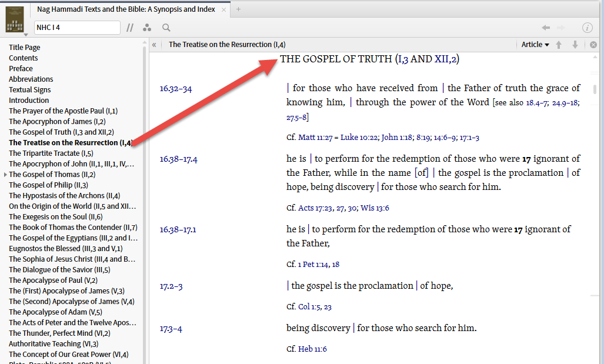Open the resource information icon
The height and width of the screenshot is (364, 604).
(587, 28)
